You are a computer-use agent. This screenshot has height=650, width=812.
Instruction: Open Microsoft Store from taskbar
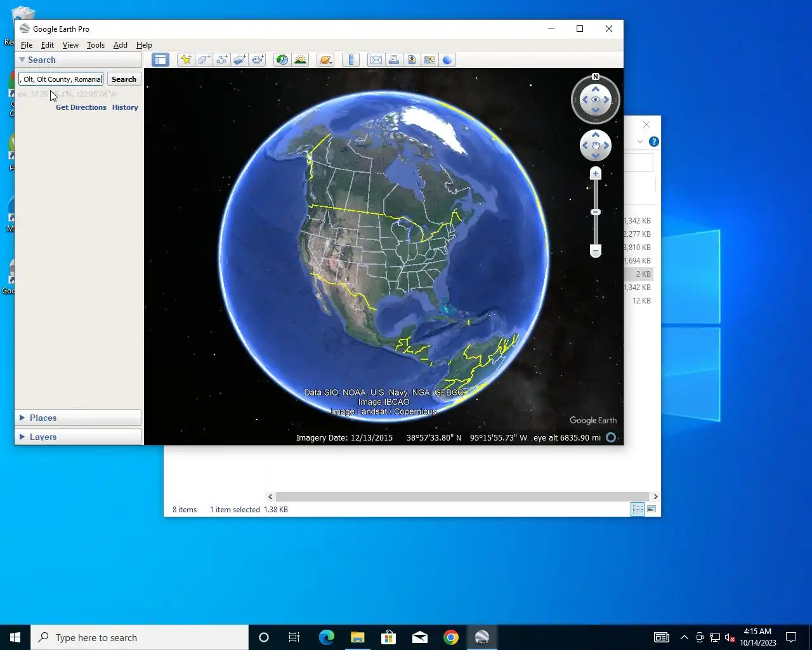point(388,637)
